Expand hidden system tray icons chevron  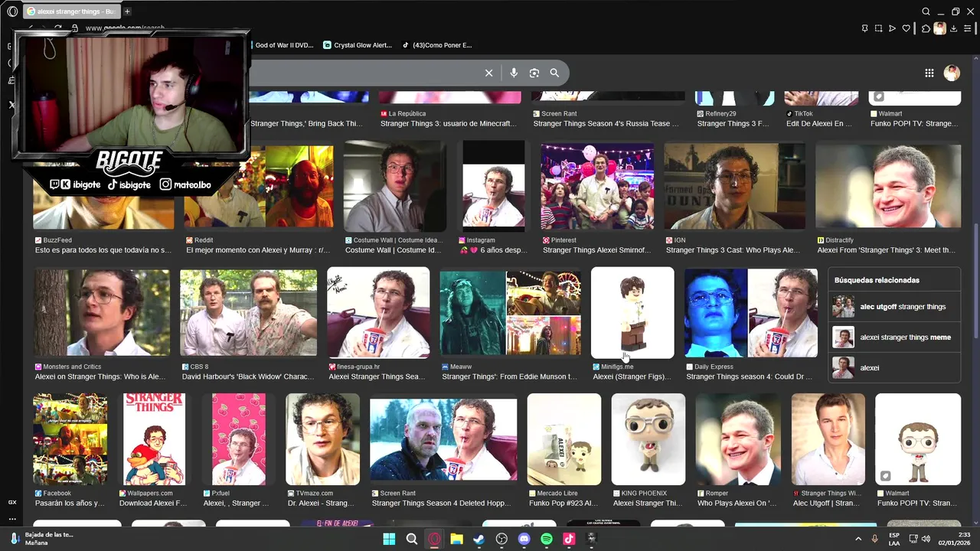857,539
